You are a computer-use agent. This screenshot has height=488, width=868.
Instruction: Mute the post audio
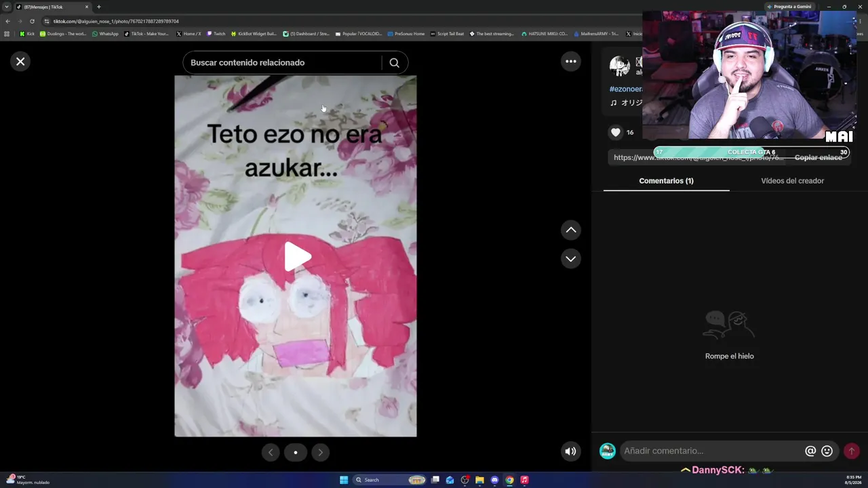coord(571,451)
